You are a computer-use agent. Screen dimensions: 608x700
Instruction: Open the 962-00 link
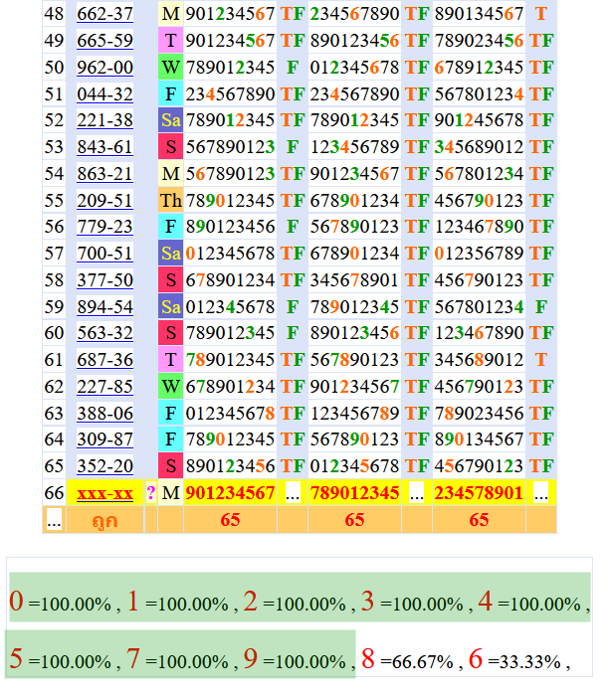point(104,68)
